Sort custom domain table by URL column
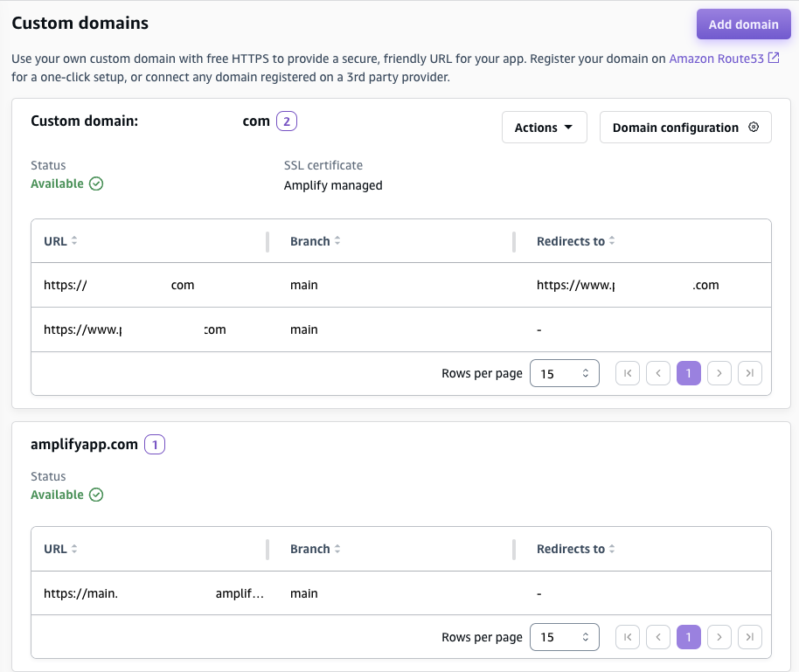799x672 pixels. click(x=74, y=241)
